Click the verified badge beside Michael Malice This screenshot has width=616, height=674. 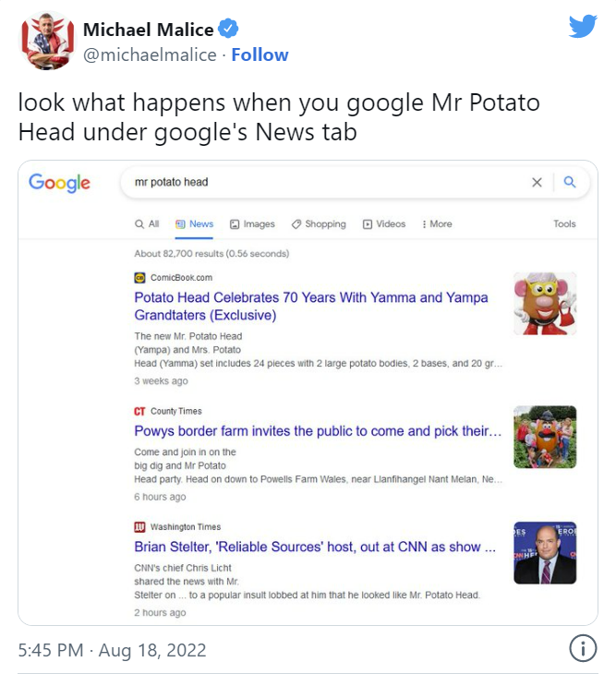click(x=228, y=29)
